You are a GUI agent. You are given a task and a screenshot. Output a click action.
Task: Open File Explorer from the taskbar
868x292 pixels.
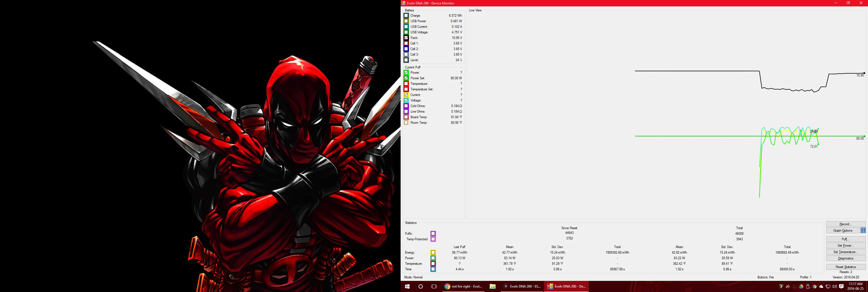point(492,286)
